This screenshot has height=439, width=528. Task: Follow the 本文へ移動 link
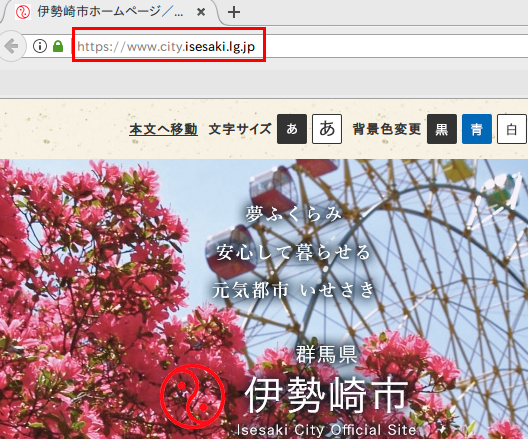pyautogui.click(x=163, y=129)
